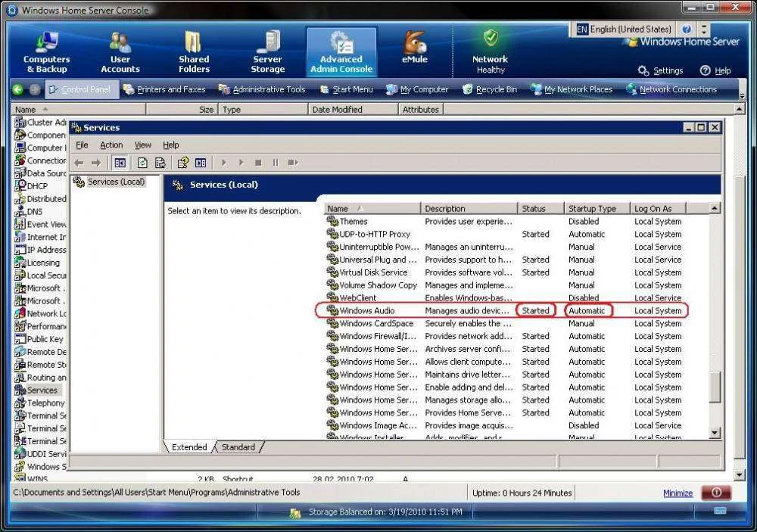The width and height of the screenshot is (757, 532).
Task: Open My Computer shortcut
Action: pyautogui.click(x=417, y=89)
